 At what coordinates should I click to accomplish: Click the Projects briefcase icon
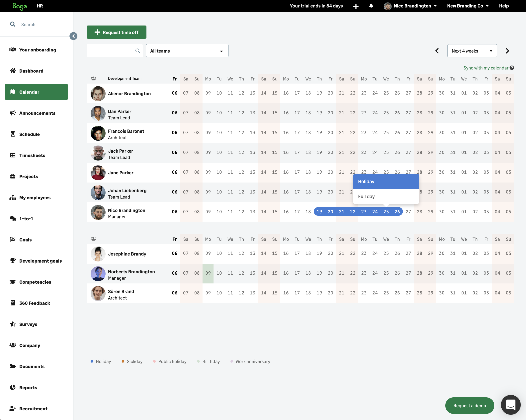click(13, 176)
